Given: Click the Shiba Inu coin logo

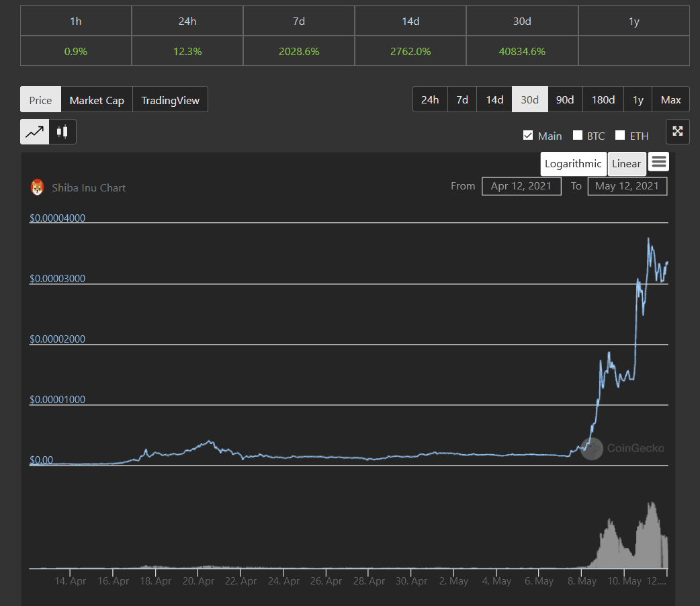Looking at the screenshot, I should [x=38, y=187].
